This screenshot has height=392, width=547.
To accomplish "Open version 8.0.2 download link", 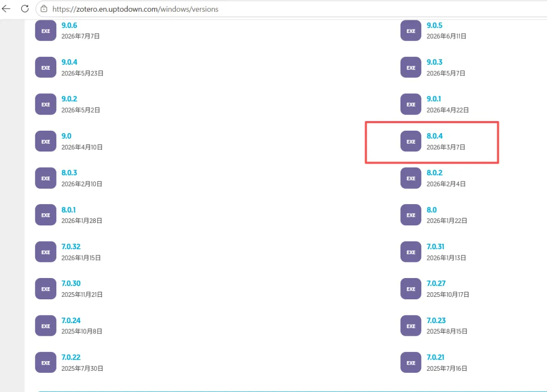I will [x=435, y=173].
